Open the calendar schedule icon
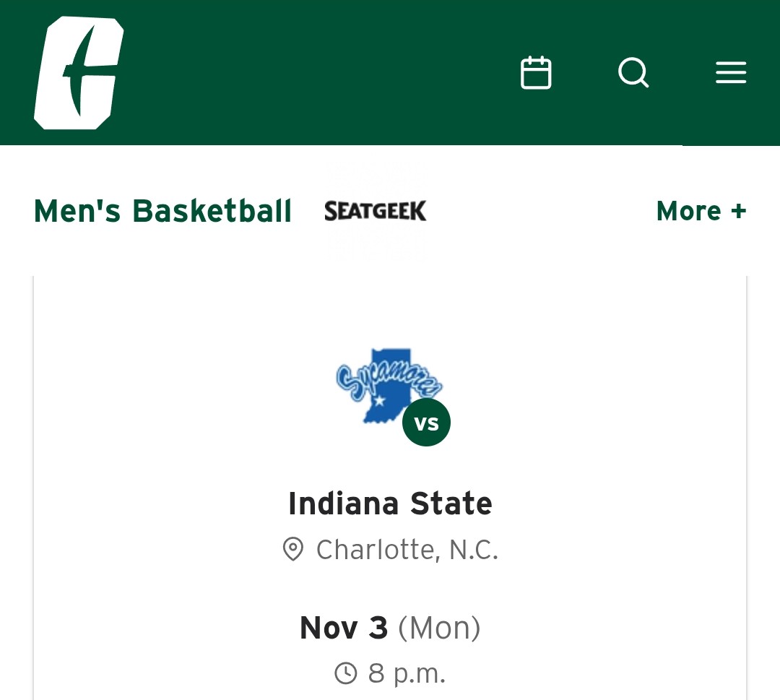The width and height of the screenshot is (780, 700). [536, 73]
